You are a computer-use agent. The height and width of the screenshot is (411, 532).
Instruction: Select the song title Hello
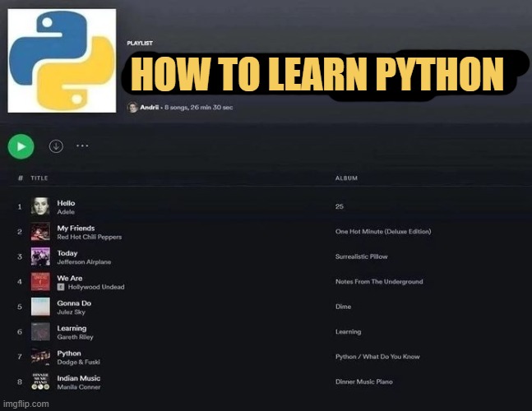click(66, 203)
